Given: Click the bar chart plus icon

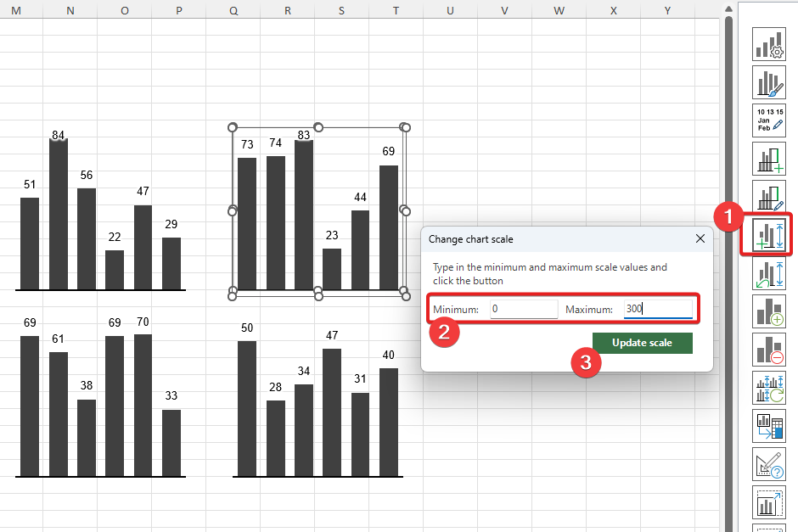Looking at the screenshot, I should pyautogui.click(x=769, y=311).
